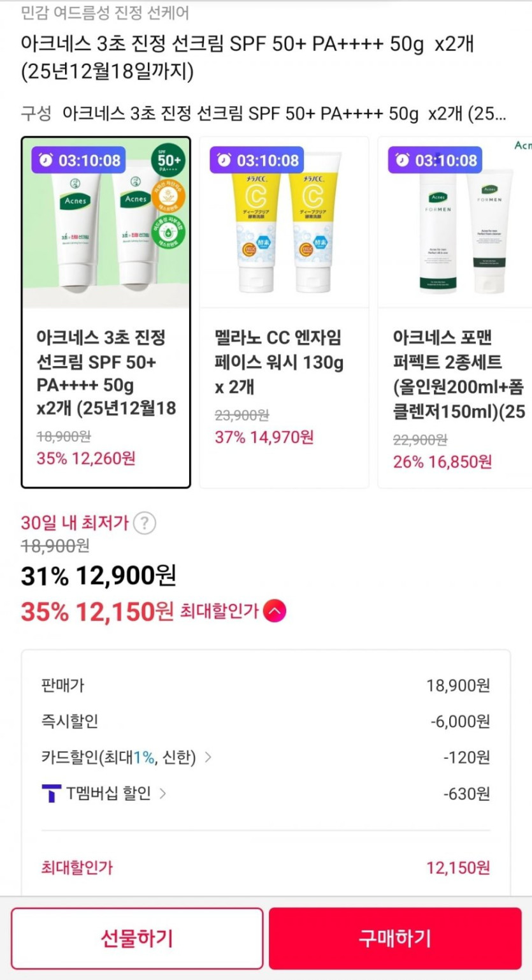Expand the card discount options chevron
The image size is (532, 980).
click(208, 757)
